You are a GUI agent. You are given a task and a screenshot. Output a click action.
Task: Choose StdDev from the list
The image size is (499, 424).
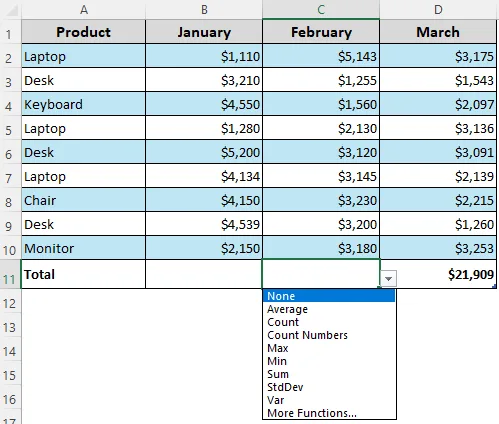[x=285, y=387]
